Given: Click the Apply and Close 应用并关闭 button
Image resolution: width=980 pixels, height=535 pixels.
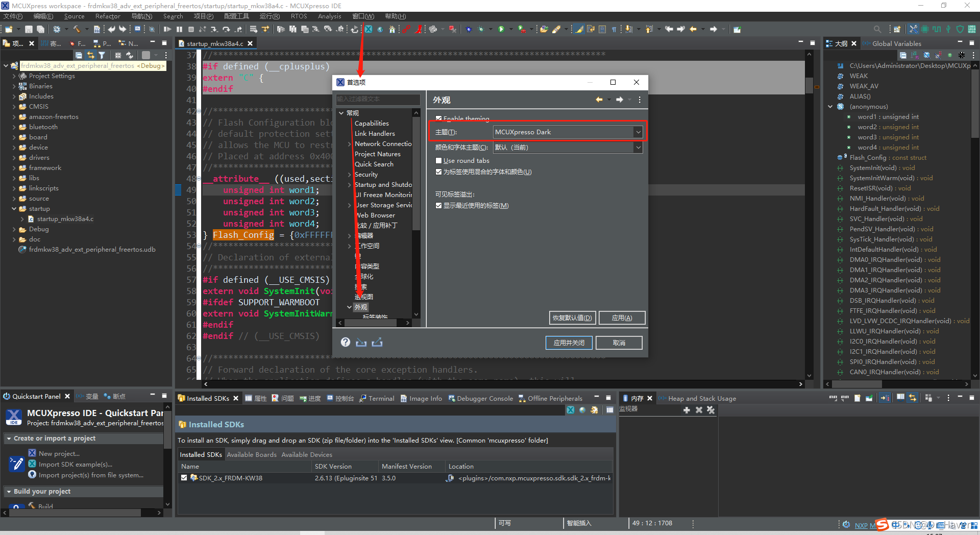Looking at the screenshot, I should pyautogui.click(x=569, y=343).
